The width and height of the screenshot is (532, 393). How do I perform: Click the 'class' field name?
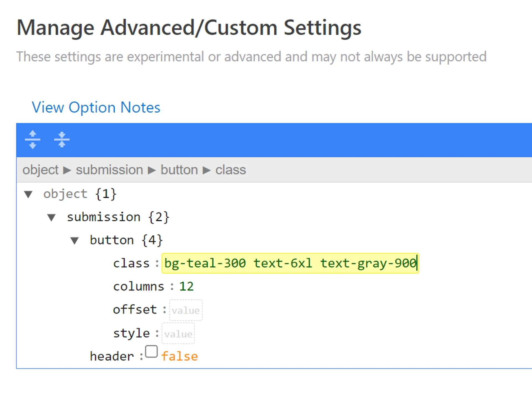coord(131,263)
